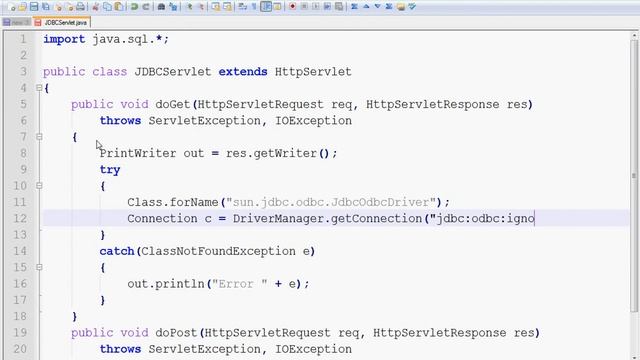
Task: Click 'Class.forName' on line 11
Action: coord(173,202)
